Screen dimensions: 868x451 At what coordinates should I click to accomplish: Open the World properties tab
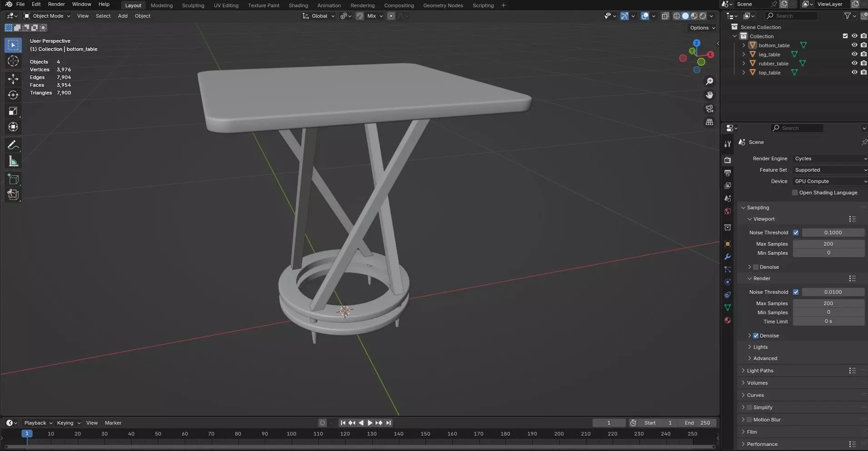[x=728, y=211]
